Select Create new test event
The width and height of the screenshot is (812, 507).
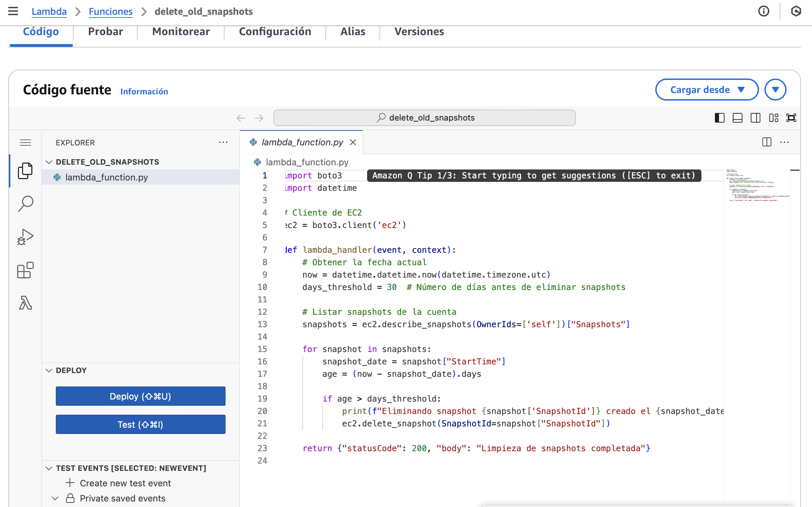125,483
